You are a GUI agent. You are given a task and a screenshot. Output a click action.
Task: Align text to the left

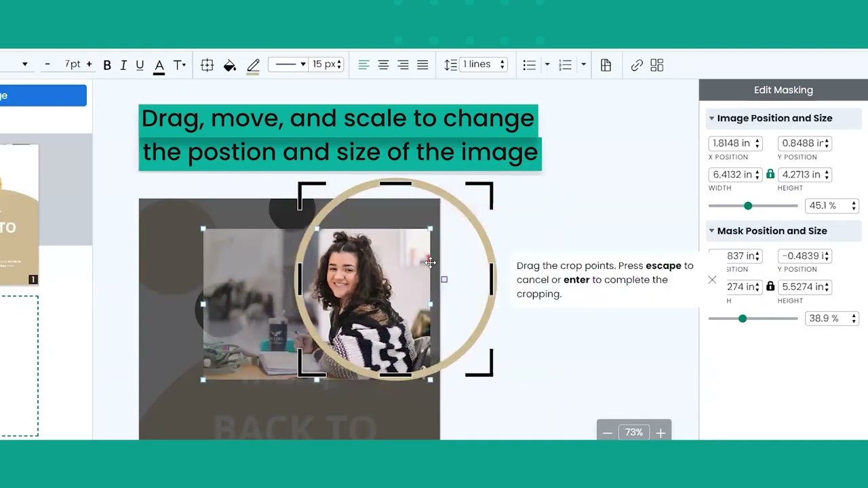[x=363, y=65]
